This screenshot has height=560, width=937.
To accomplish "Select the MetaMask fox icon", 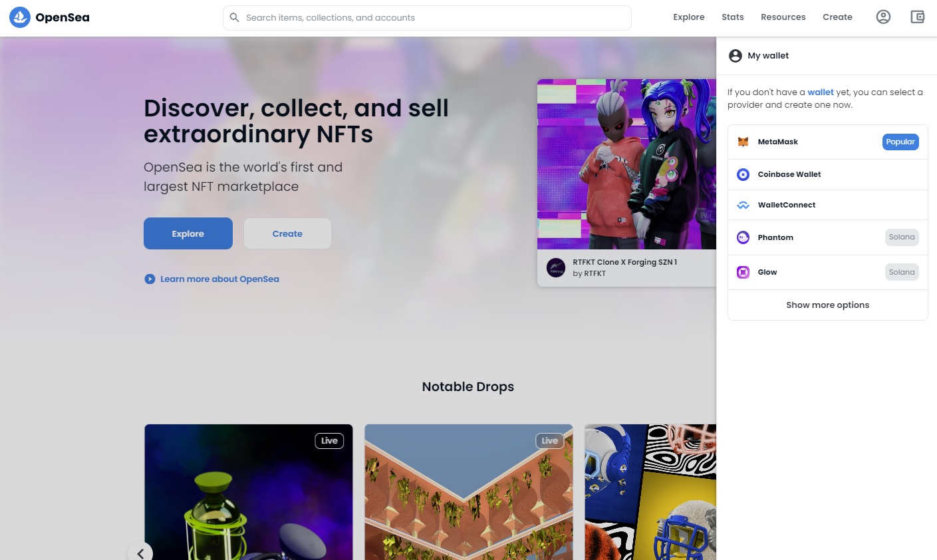I will coord(743,142).
